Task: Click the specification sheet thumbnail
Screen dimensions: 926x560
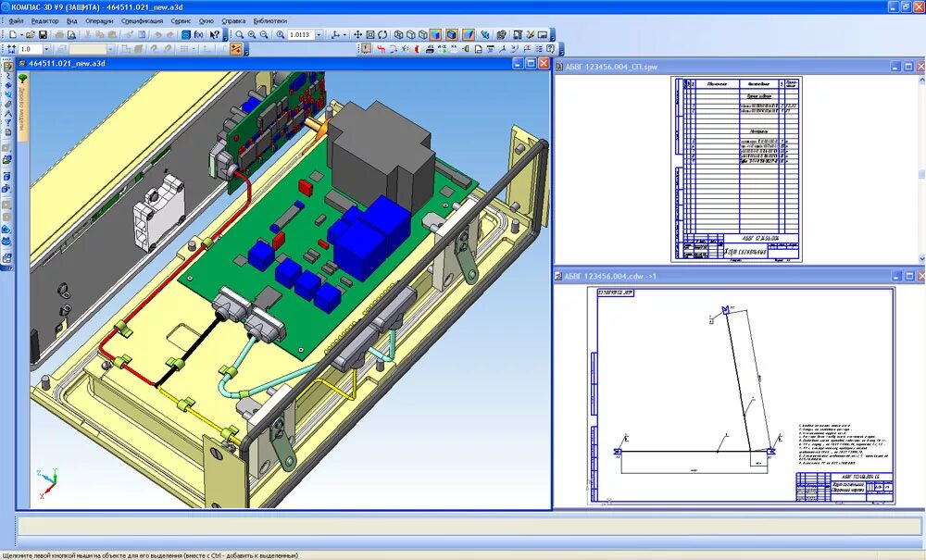Action: [x=736, y=168]
